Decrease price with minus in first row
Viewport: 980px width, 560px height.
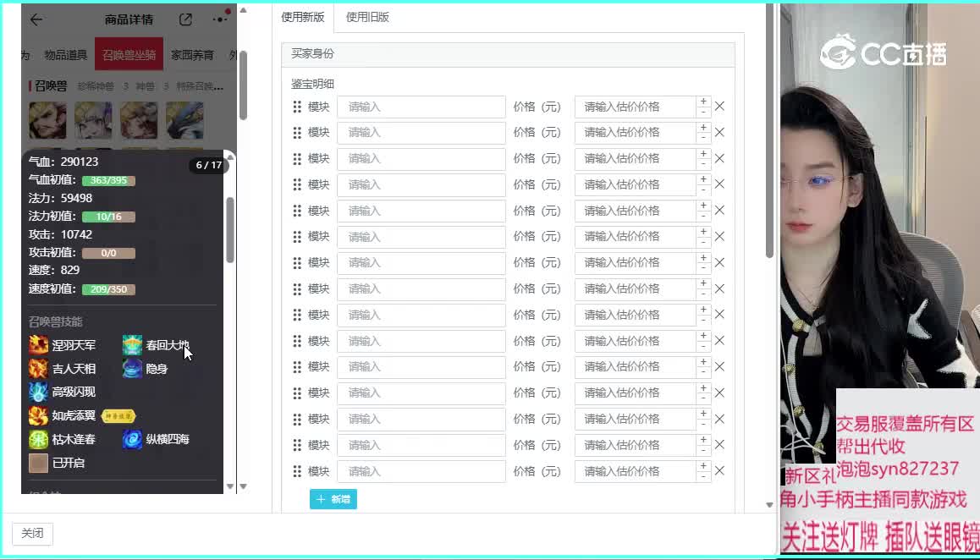[703, 112]
